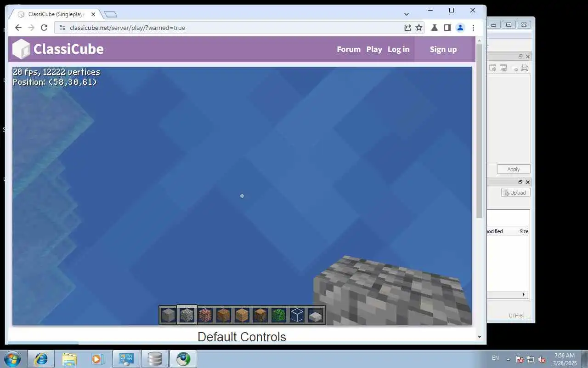Select the log block in the hotbar
588x368 pixels.
[260, 315]
